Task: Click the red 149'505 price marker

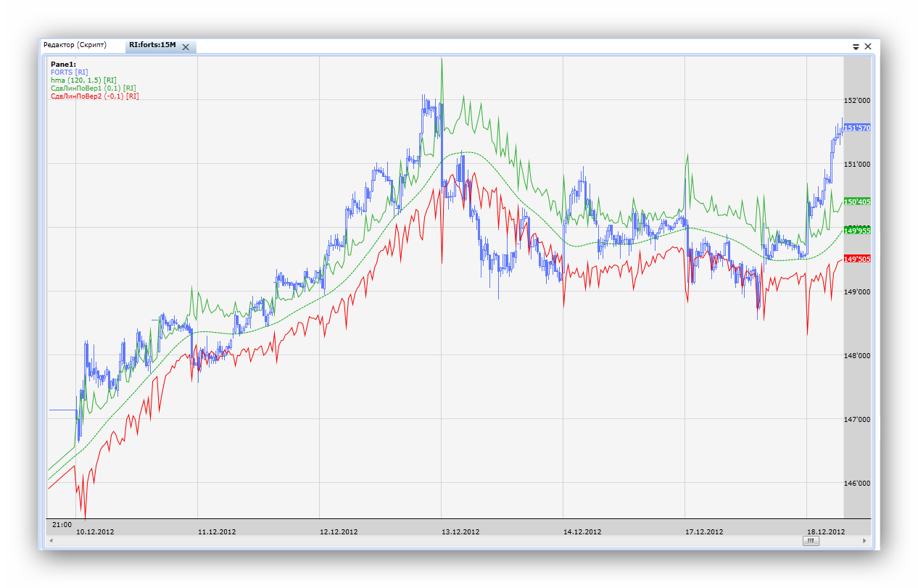Action: (x=857, y=259)
